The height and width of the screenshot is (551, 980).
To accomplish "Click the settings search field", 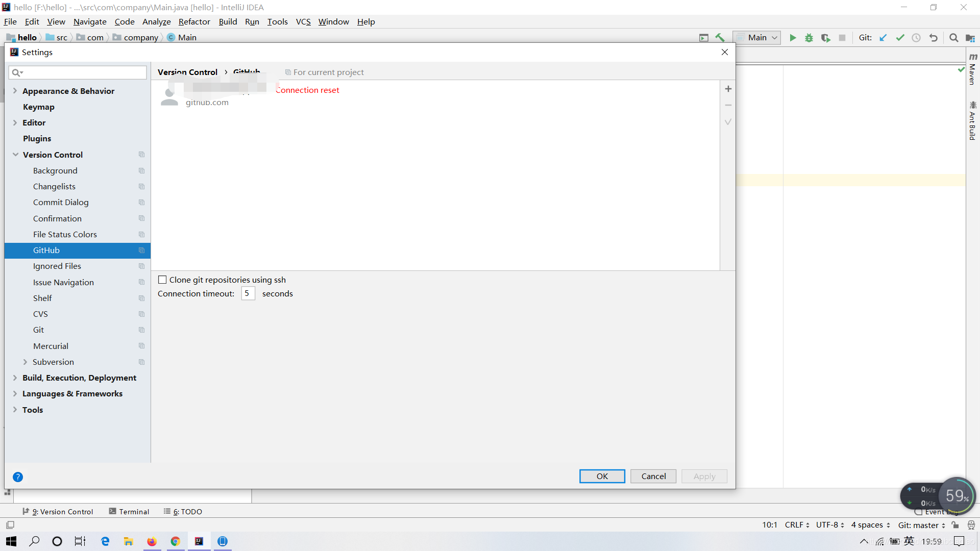I will tap(78, 72).
